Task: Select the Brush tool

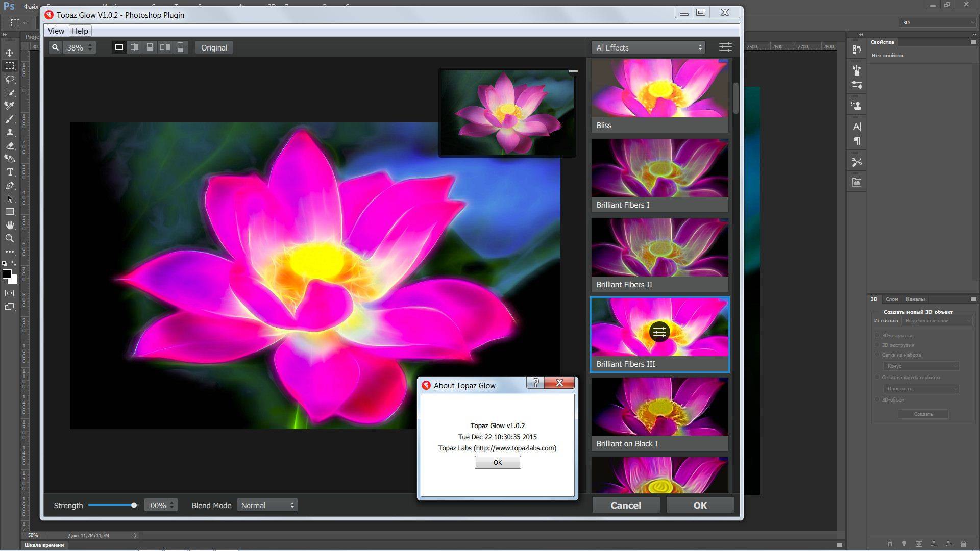Action: 10,119
